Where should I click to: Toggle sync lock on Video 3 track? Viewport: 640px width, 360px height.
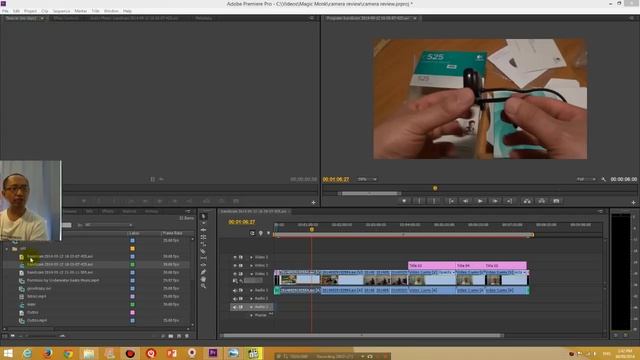241,257
